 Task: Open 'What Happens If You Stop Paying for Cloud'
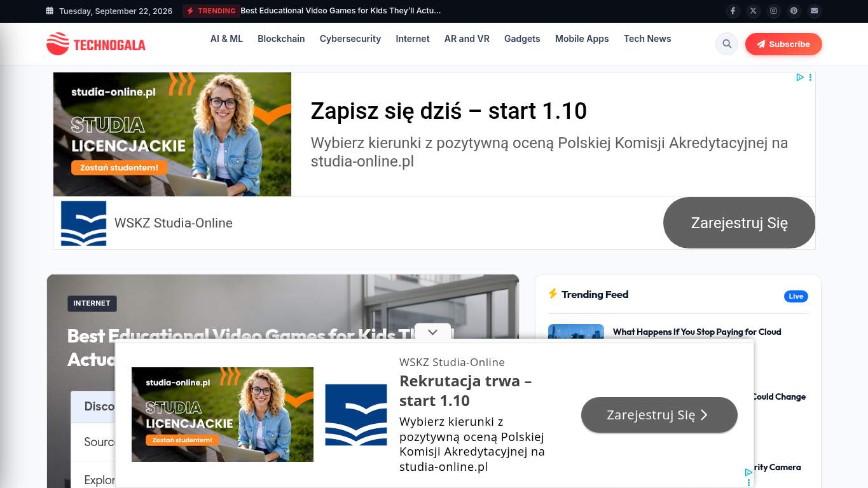(x=697, y=332)
